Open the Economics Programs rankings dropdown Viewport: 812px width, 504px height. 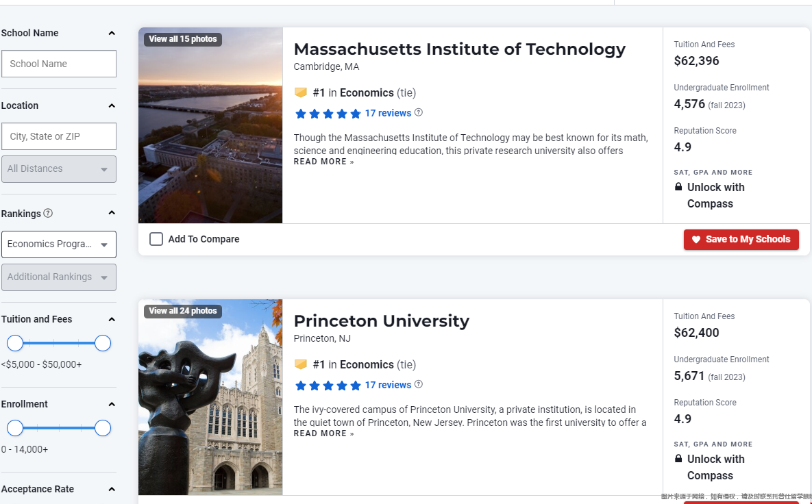point(59,244)
